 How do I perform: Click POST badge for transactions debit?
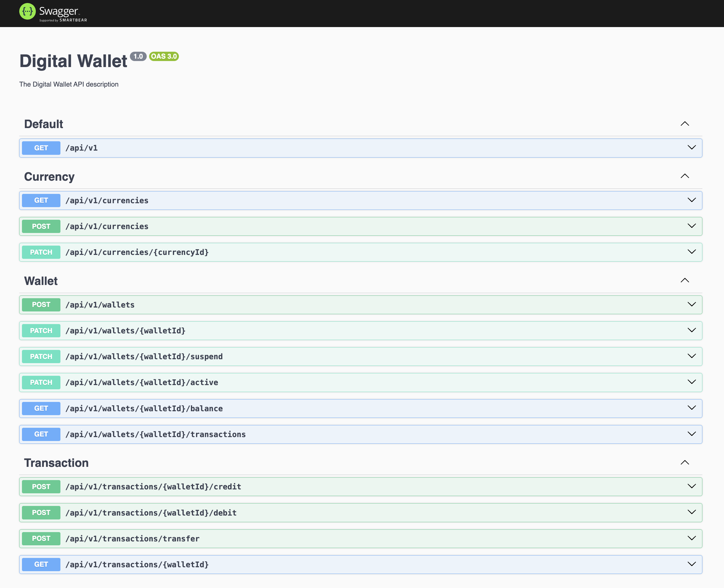click(x=41, y=513)
